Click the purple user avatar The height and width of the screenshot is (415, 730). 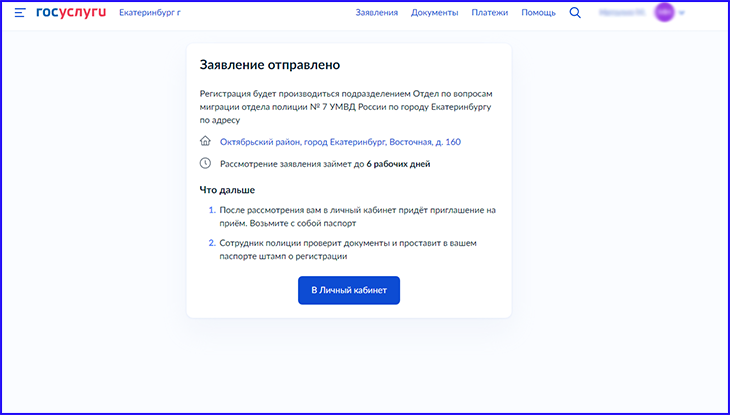pyautogui.click(x=664, y=13)
